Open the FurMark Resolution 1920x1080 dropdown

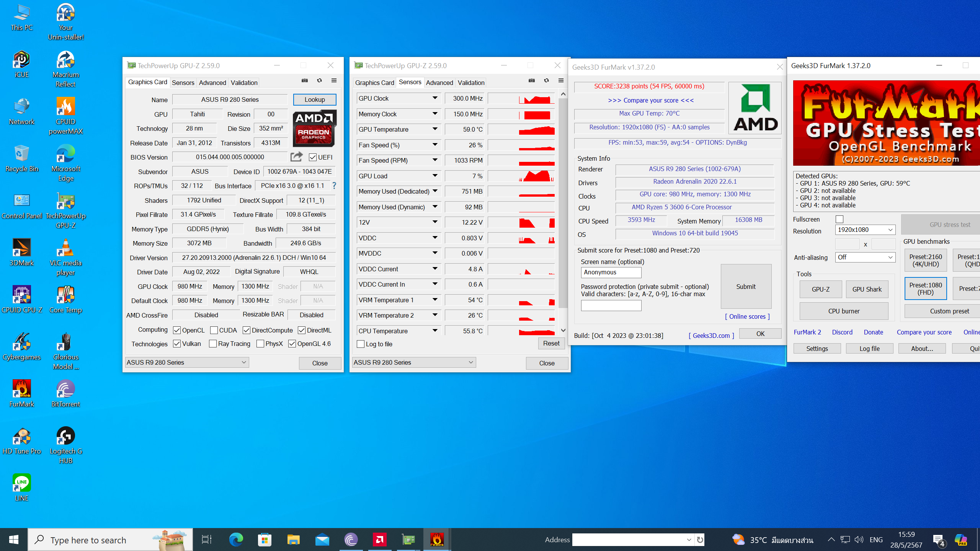(x=865, y=230)
